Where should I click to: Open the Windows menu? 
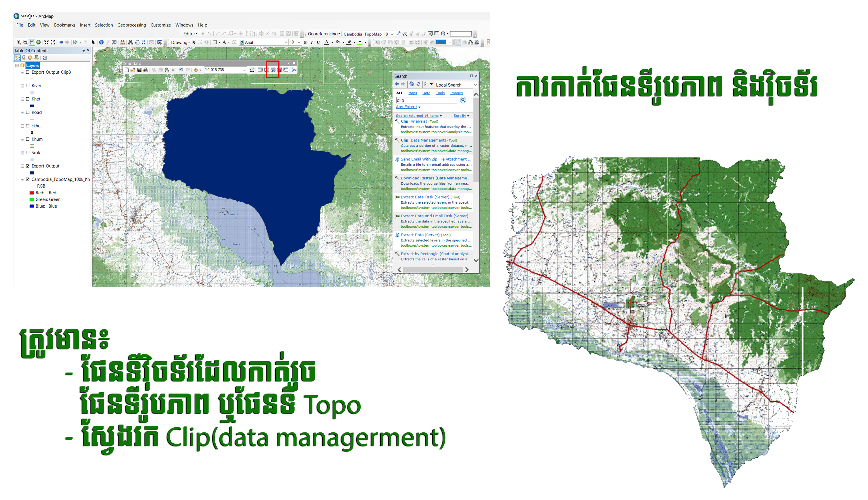(184, 25)
